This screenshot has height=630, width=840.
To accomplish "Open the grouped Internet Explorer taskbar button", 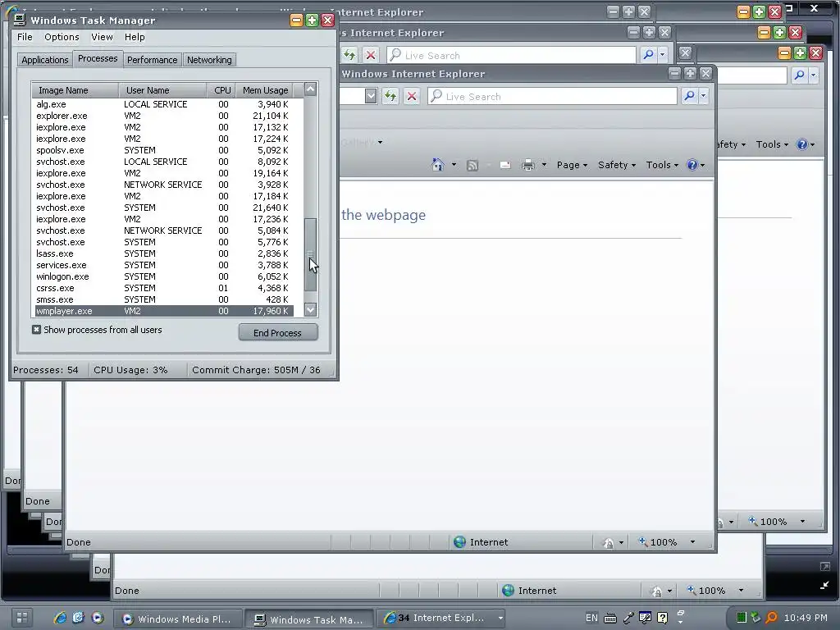I will click(442, 619).
